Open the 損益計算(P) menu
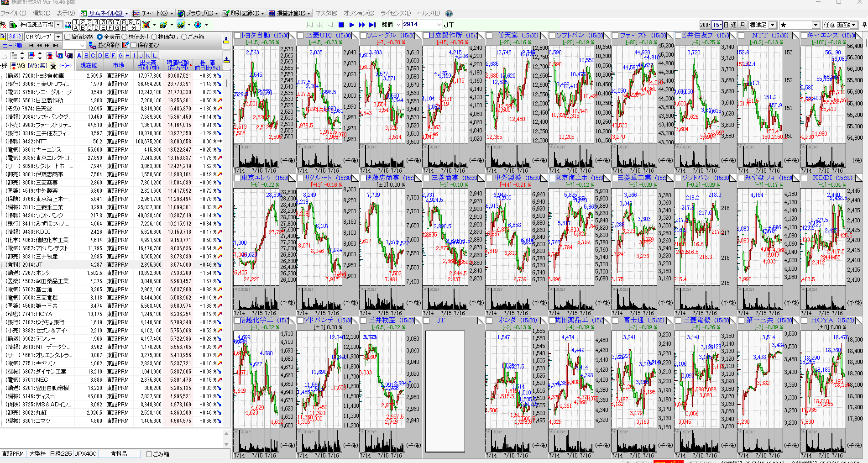Image resolution: width=868 pixels, height=463 pixels. (x=290, y=13)
